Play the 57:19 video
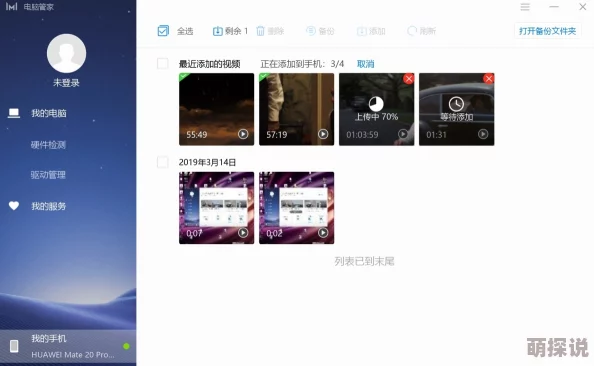The width and height of the screenshot is (594, 366). (x=323, y=134)
